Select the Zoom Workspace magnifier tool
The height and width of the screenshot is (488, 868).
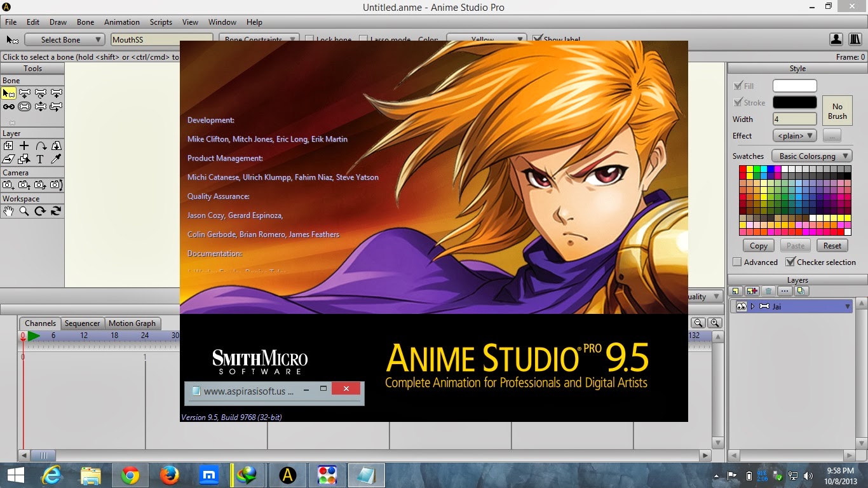[25, 212]
